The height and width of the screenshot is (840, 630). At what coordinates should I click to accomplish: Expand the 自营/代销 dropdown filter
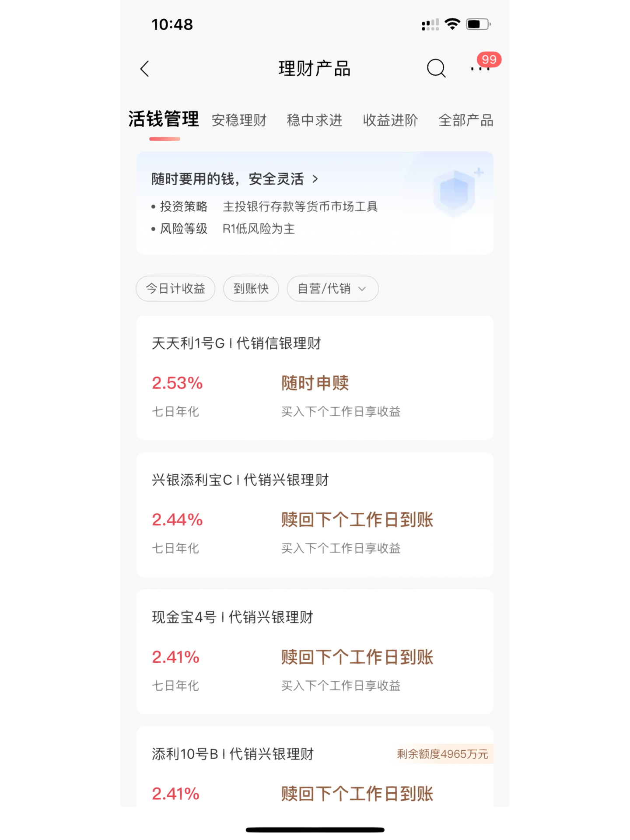(332, 288)
